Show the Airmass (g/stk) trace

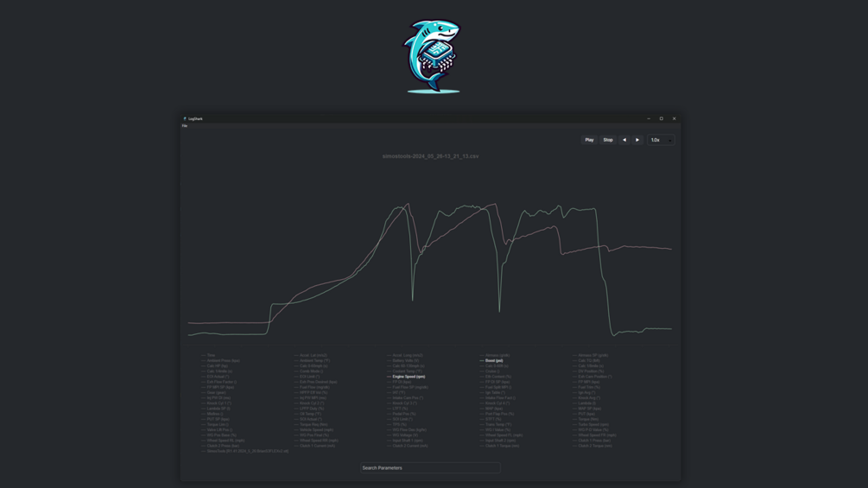coord(495,355)
